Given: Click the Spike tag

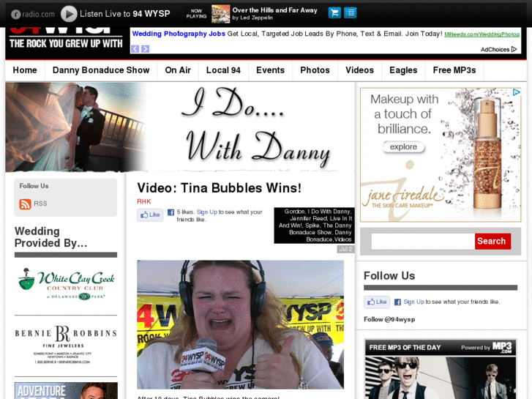Looking at the screenshot, I should click(x=312, y=225).
